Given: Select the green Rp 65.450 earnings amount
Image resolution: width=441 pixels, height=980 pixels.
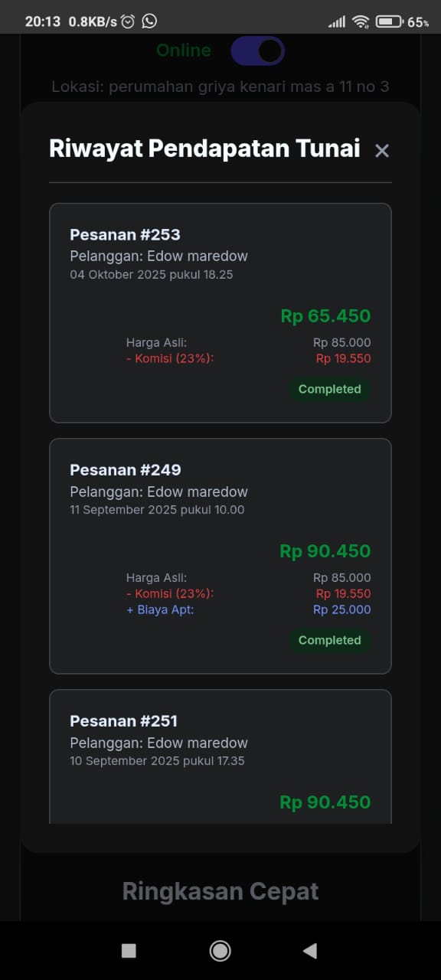Looking at the screenshot, I should point(325,316).
